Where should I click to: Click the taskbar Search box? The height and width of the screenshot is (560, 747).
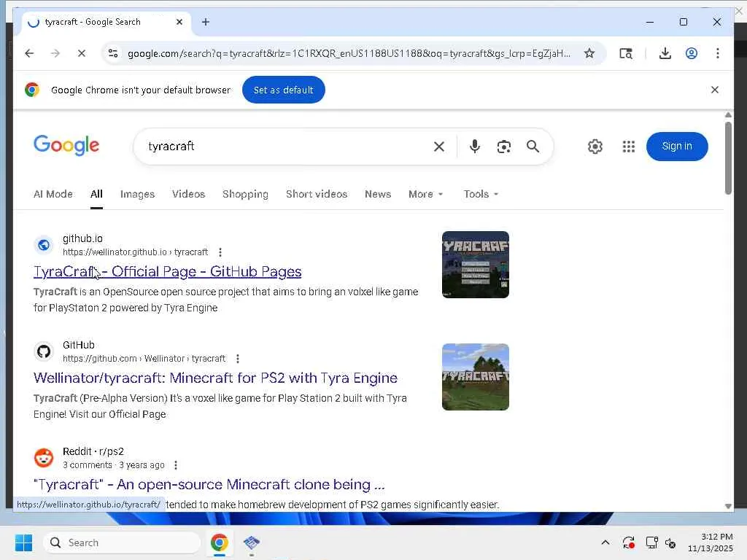(122, 542)
